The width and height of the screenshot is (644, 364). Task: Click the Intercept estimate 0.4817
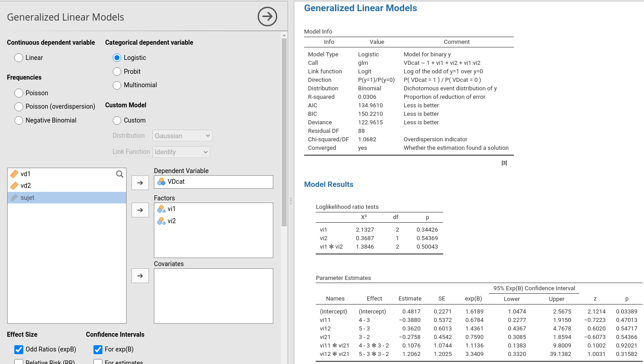point(411,311)
